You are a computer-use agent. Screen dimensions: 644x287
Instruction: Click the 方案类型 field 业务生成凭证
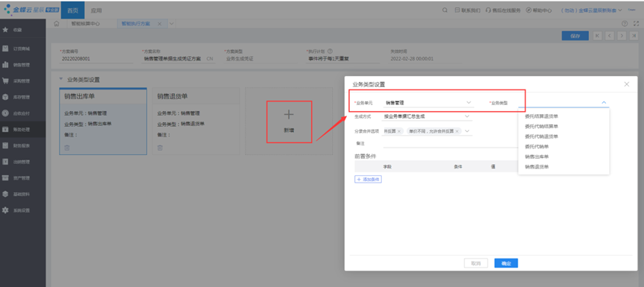pos(261,59)
